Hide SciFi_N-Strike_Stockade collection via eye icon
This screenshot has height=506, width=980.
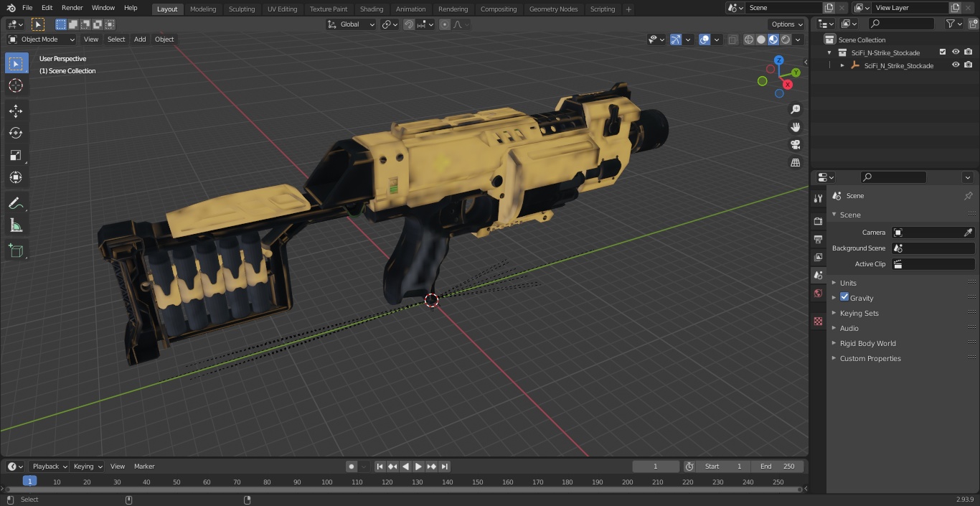(956, 52)
